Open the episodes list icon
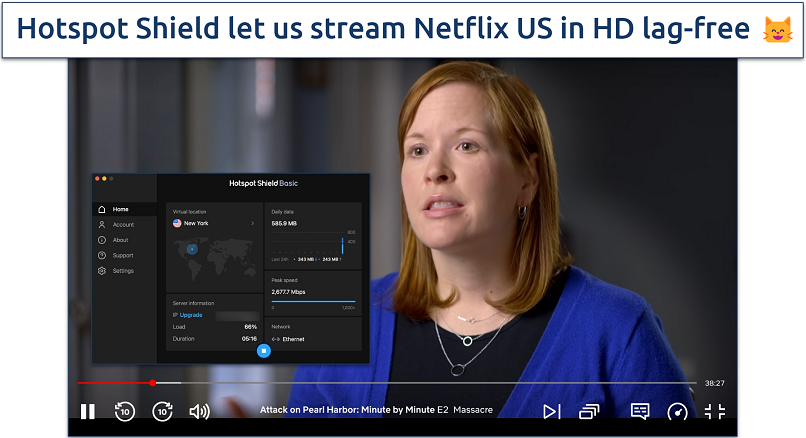 (589, 411)
